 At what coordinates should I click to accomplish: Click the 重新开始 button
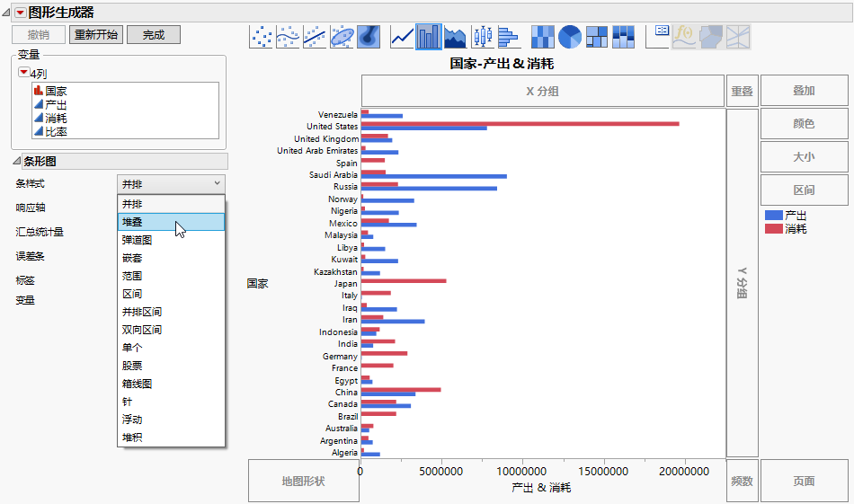coord(96,35)
